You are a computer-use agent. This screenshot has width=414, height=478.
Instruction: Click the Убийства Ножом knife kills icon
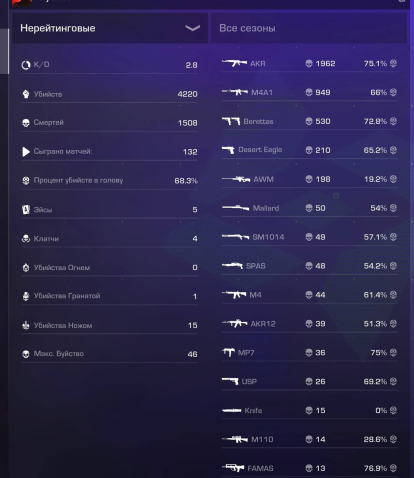coord(26,325)
